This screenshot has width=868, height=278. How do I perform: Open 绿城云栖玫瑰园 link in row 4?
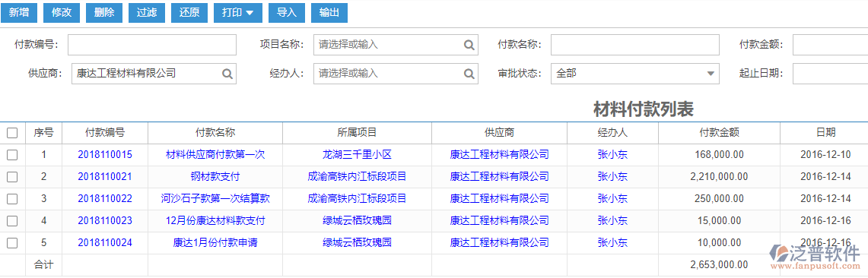click(357, 221)
